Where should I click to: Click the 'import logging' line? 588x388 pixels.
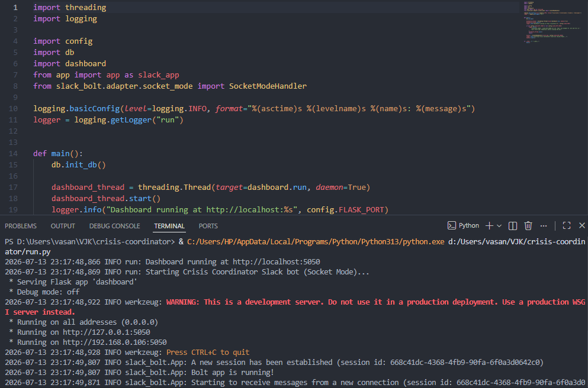(x=65, y=19)
